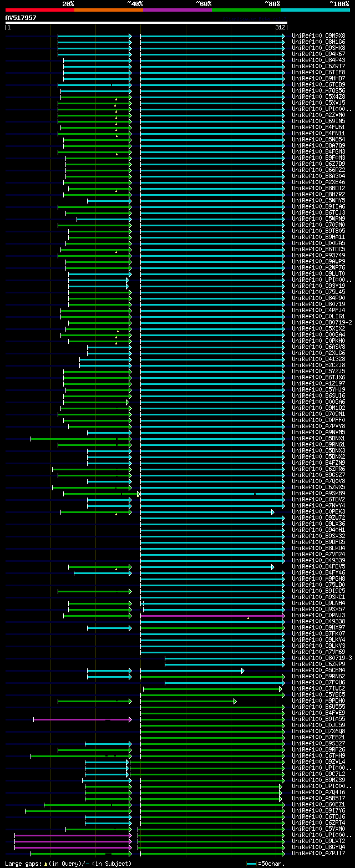Click the orange identity legend segment

109,10
